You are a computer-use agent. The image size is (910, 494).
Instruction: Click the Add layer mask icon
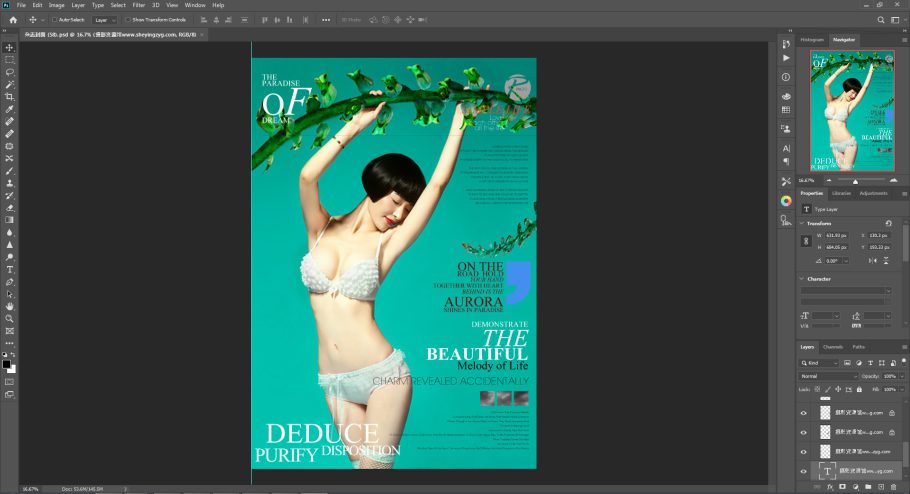coord(842,487)
